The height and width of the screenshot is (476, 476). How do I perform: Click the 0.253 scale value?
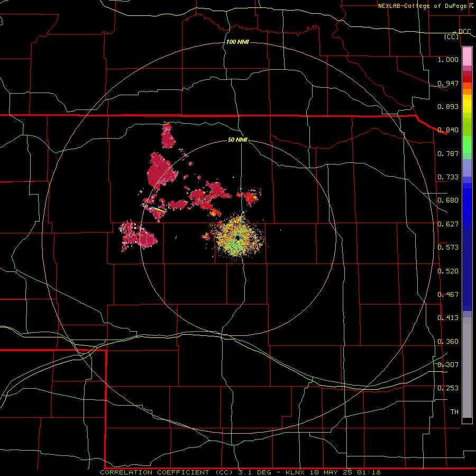(x=448, y=388)
